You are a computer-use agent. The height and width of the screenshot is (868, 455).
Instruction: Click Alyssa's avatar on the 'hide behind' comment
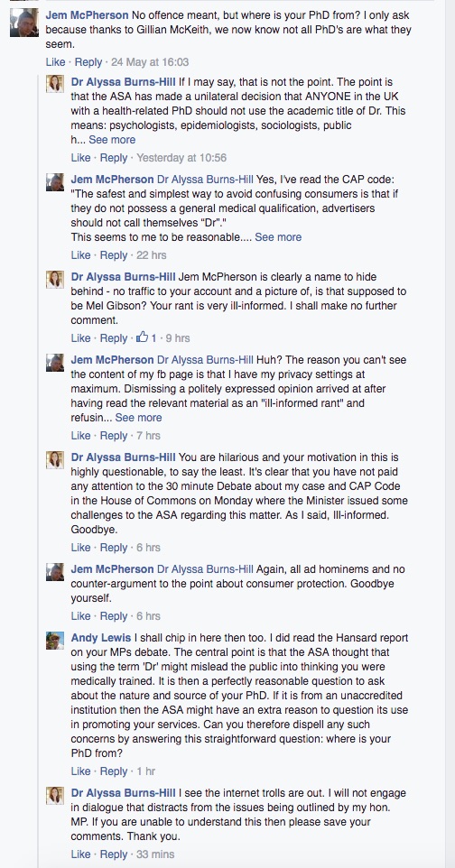pyautogui.click(x=55, y=279)
